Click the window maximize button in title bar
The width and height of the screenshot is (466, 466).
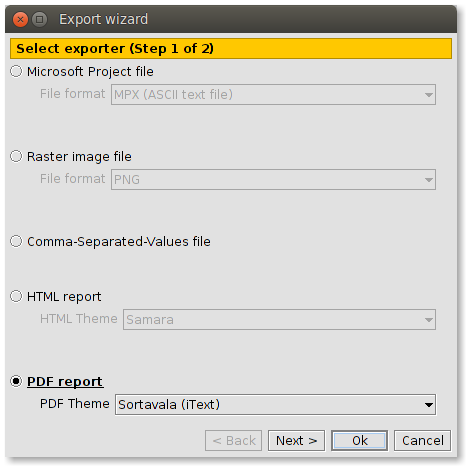pyautogui.click(x=40, y=20)
